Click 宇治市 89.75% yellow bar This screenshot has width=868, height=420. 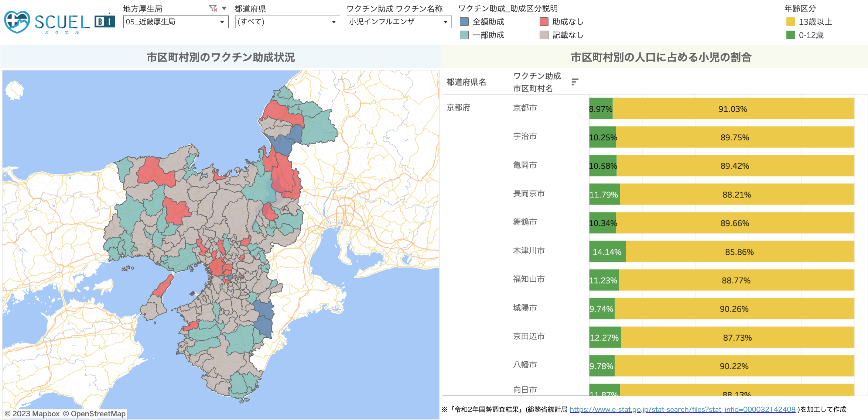[735, 137]
